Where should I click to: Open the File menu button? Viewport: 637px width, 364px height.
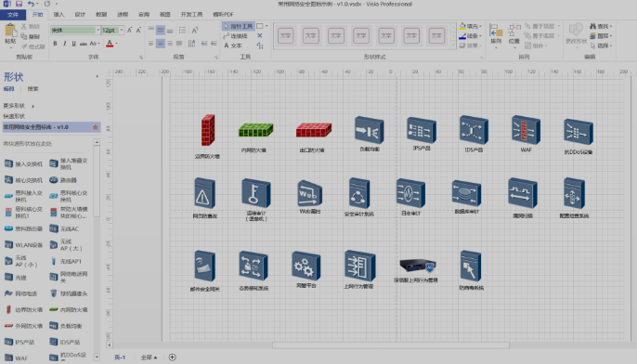coord(13,15)
